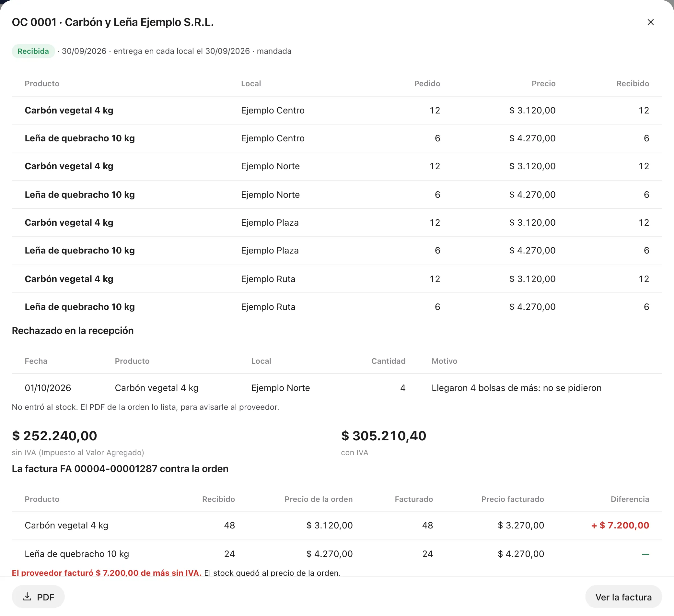Close the OC 0001 order dialog
The image size is (674, 616).
tap(650, 22)
